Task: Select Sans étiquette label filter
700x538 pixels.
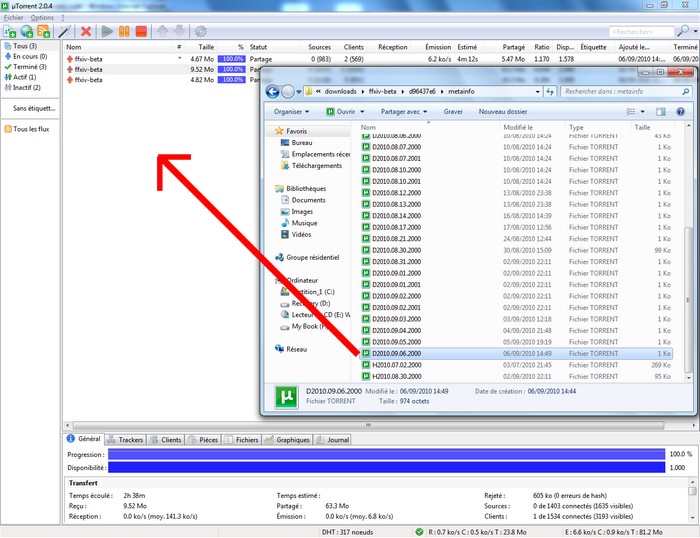Action: [34, 108]
